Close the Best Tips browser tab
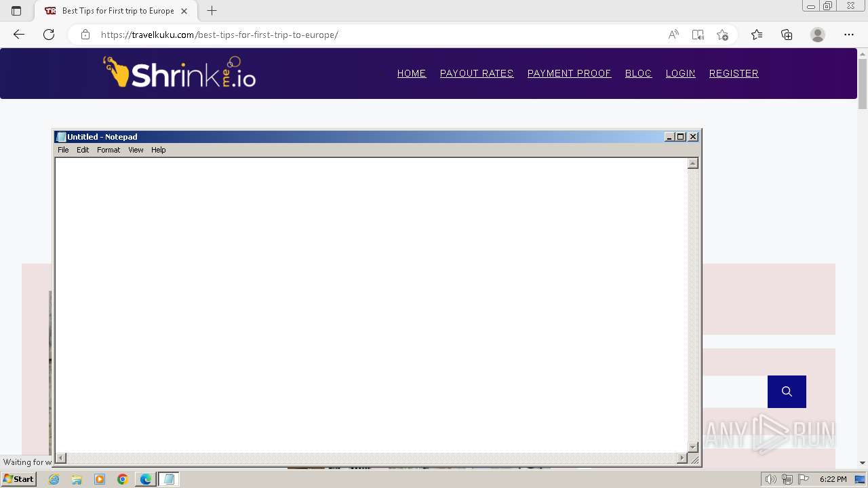Image resolution: width=868 pixels, height=488 pixels. 184,11
